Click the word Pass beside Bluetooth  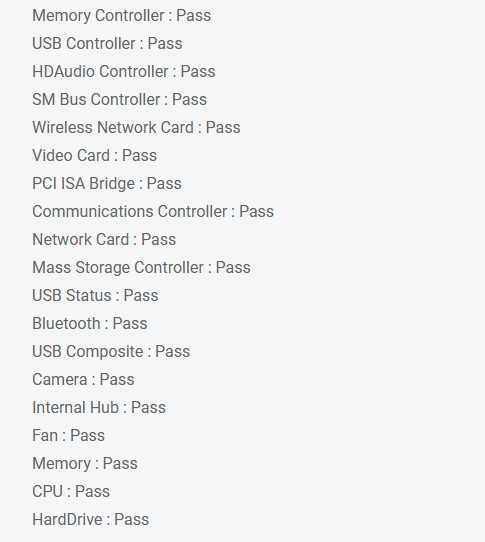130,324
